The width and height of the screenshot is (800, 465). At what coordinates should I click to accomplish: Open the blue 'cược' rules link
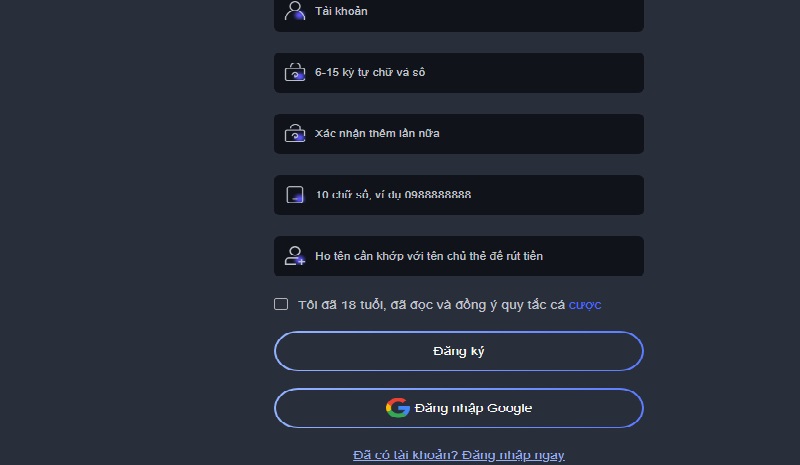pyautogui.click(x=585, y=305)
